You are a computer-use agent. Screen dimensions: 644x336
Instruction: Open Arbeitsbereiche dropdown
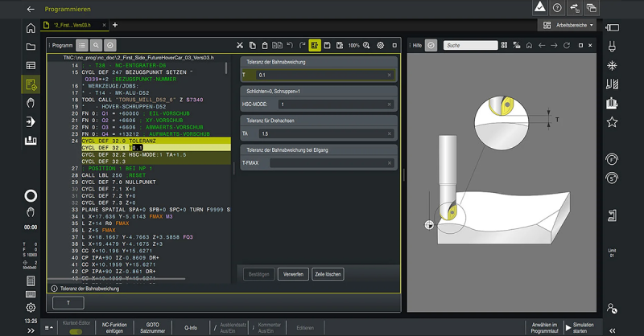click(x=568, y=25)
